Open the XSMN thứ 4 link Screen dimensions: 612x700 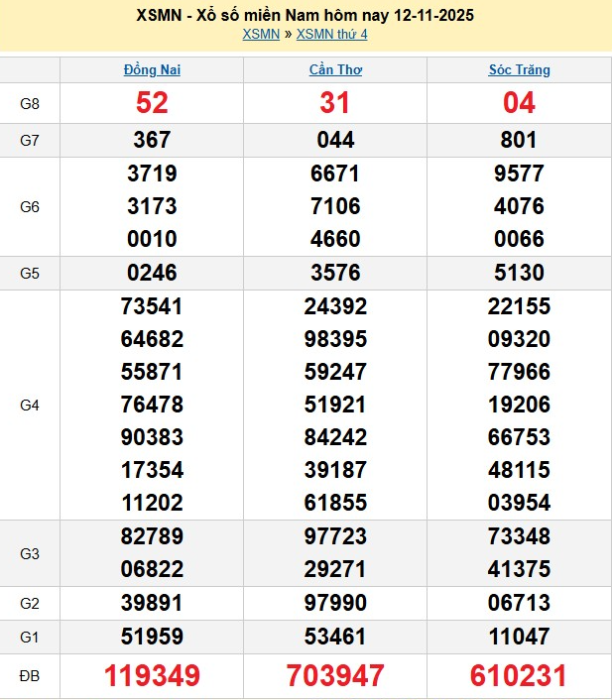[332, 35]
